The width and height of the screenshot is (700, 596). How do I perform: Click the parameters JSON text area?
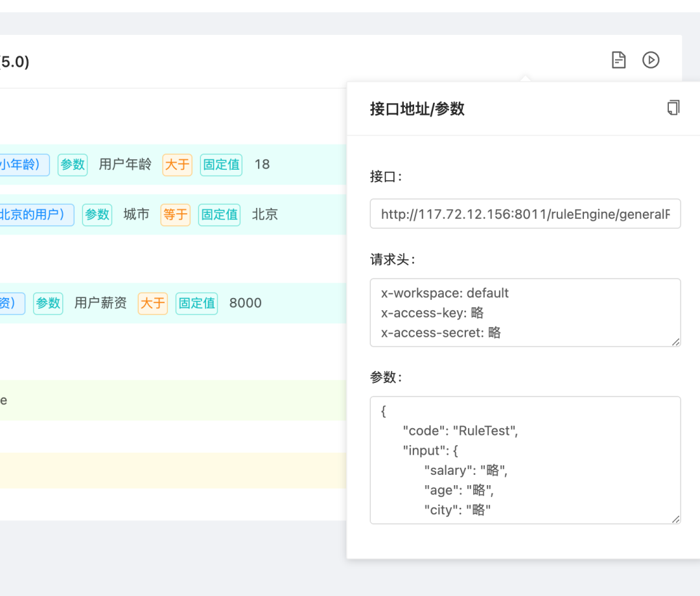click(525, 460)
